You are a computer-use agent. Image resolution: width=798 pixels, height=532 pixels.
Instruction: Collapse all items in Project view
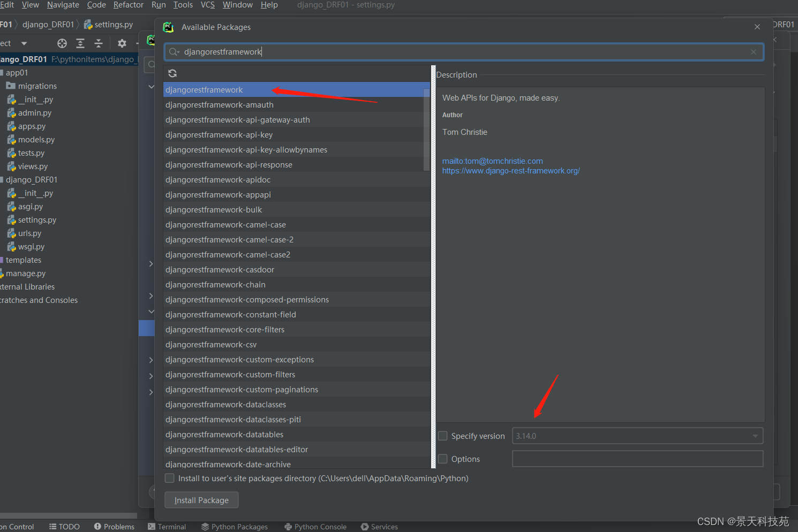pyautogui.click(x=97, y=43)
